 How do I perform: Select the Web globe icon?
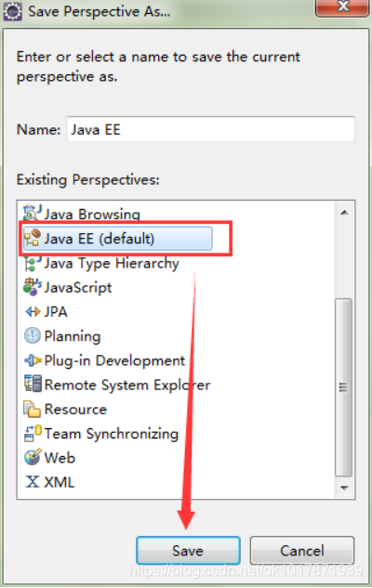pyautogui.click(x=33, y=457)
